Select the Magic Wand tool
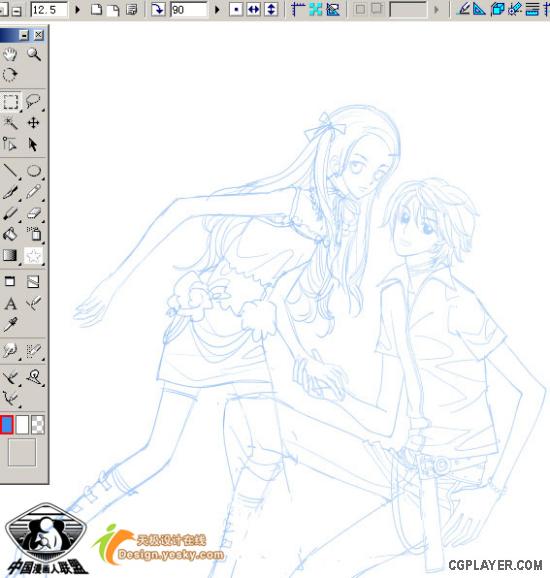550x578 pixels. 10,123
